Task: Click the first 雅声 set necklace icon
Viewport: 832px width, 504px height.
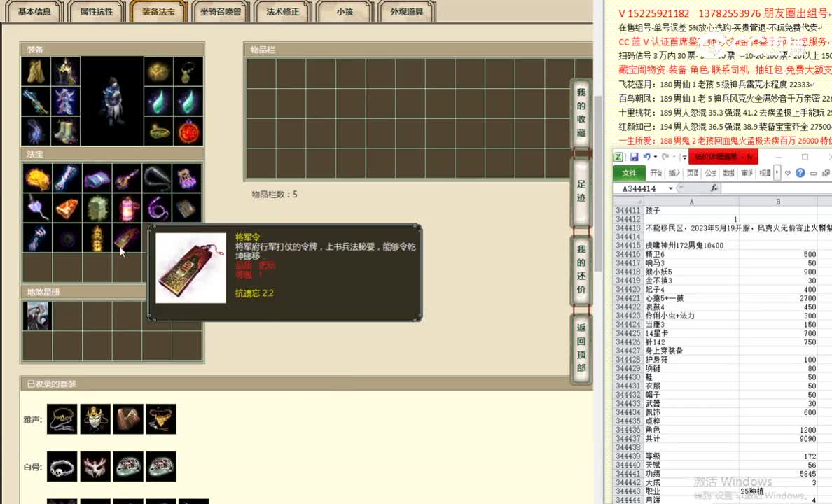Action: pos(62,419)
